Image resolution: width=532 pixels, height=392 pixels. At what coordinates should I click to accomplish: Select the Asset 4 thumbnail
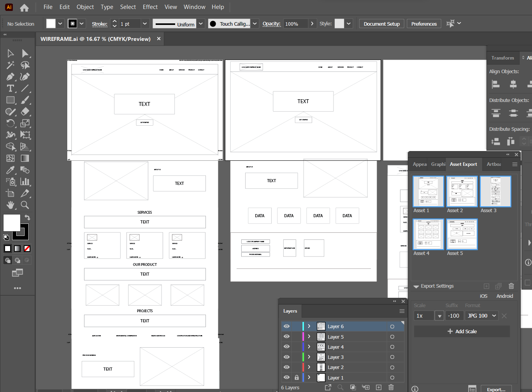pyautogui.click(x=428, y=234)
